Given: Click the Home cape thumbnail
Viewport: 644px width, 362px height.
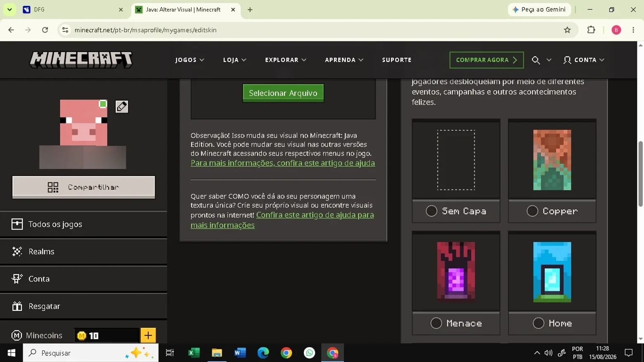Looking at the screenshot, I should 552,272.
